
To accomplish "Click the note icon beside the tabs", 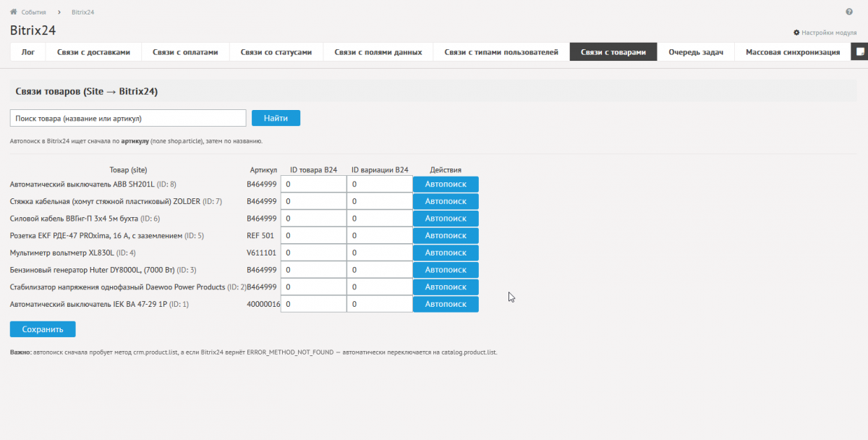I will pos(859,52).
